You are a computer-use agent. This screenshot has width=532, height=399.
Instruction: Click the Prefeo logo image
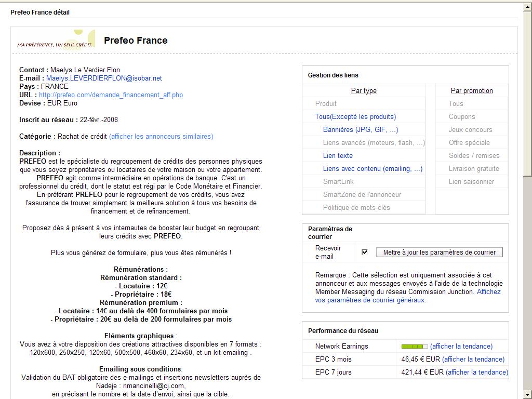pyautogui.click(x=56, y=40)
